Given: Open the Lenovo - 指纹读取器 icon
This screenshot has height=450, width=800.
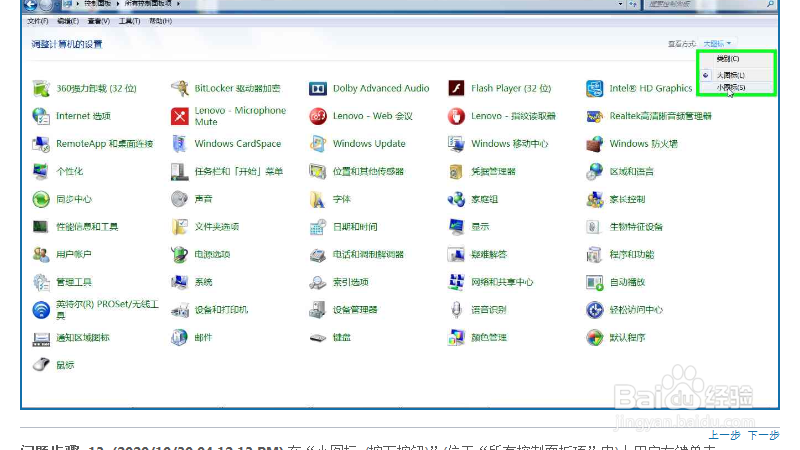Looking at the screenshot, I should coord(456,116).
